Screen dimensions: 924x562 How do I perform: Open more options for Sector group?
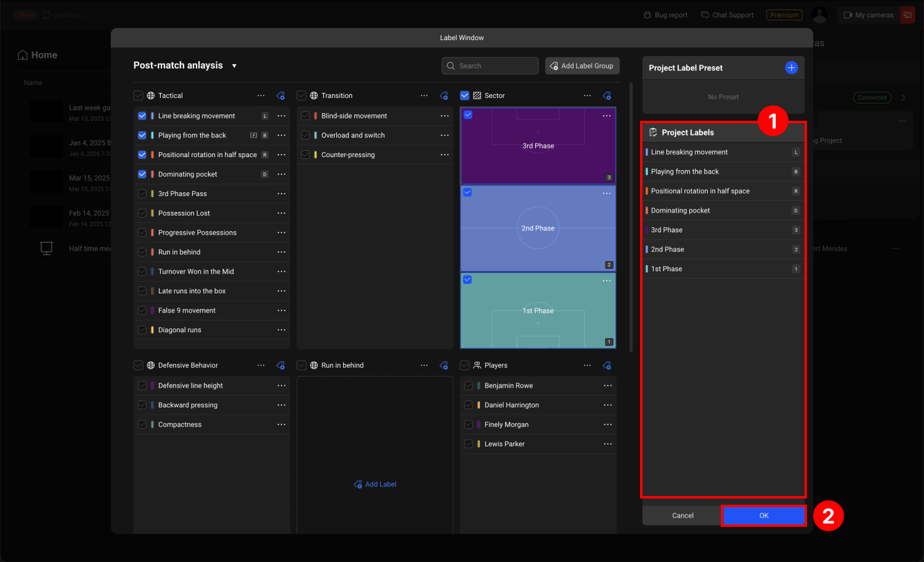(x=588, y=96)
